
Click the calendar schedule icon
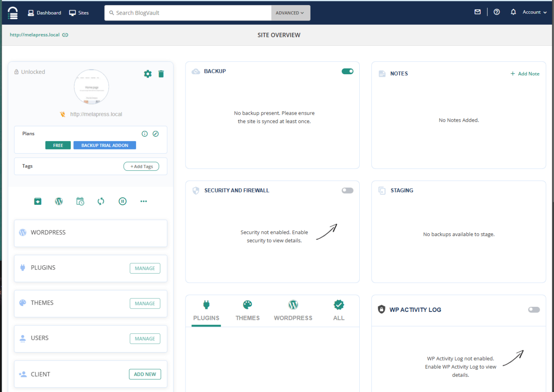click(x=80, y=201)
